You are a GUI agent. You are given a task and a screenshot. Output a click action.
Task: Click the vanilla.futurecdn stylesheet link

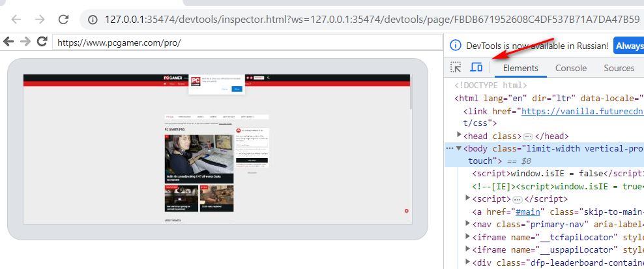pyautogui.click(x=581, y=111)
